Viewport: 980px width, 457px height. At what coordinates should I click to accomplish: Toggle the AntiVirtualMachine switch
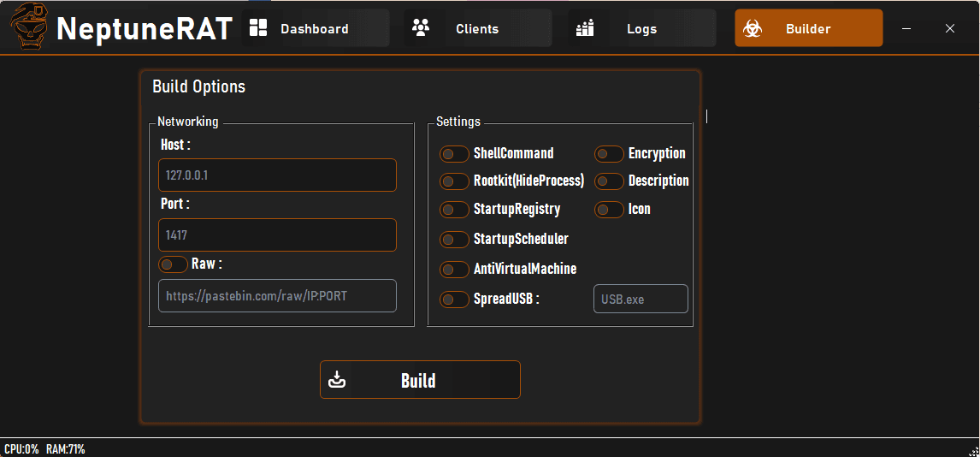click(454, 270)
